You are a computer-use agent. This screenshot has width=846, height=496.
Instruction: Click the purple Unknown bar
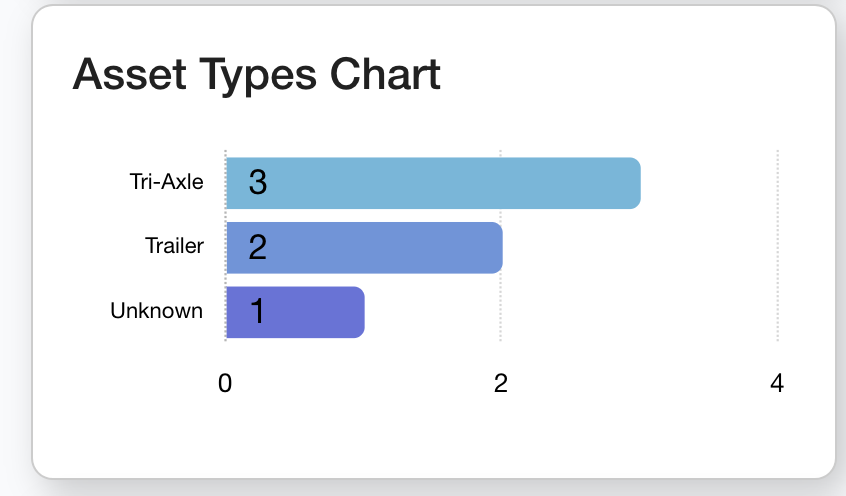[x=295, y=312]
